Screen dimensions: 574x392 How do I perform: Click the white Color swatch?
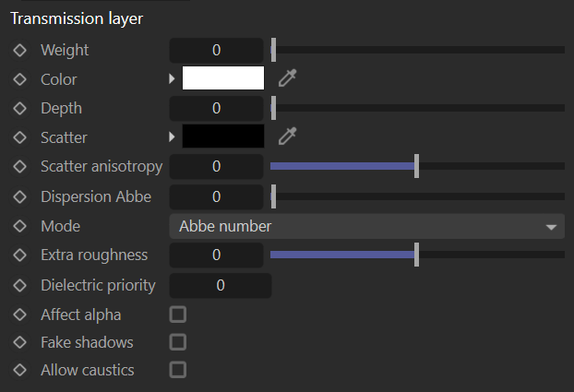tap(223, 78)
